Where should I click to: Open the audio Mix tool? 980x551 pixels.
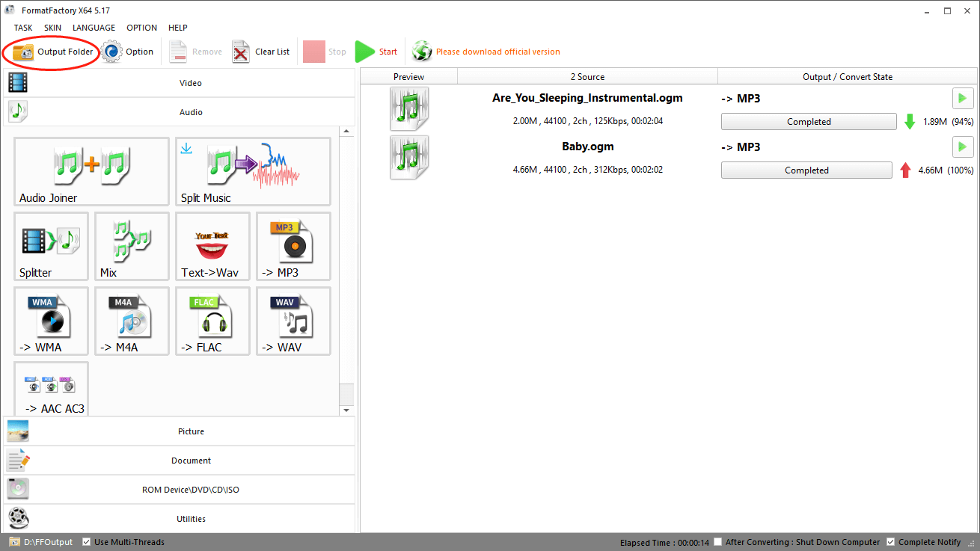point(132,246)
